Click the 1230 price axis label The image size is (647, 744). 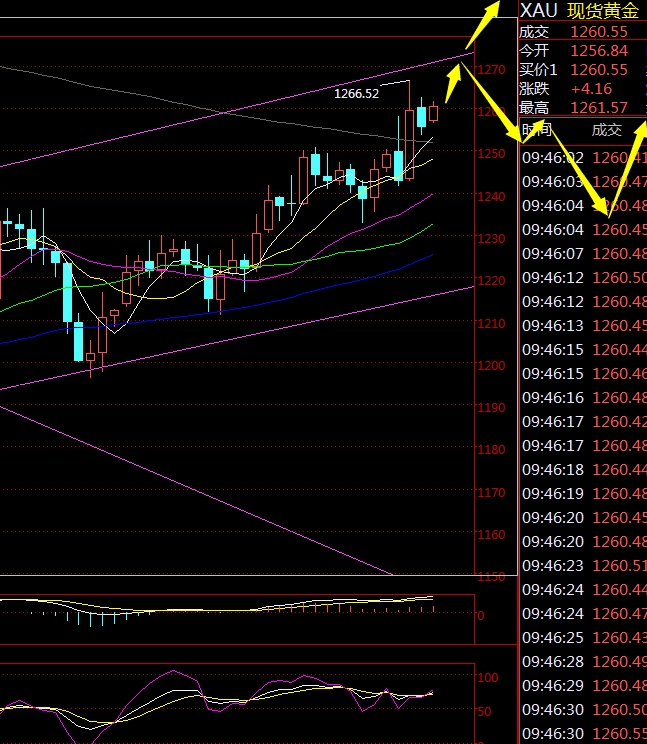[x=491, y=238]
